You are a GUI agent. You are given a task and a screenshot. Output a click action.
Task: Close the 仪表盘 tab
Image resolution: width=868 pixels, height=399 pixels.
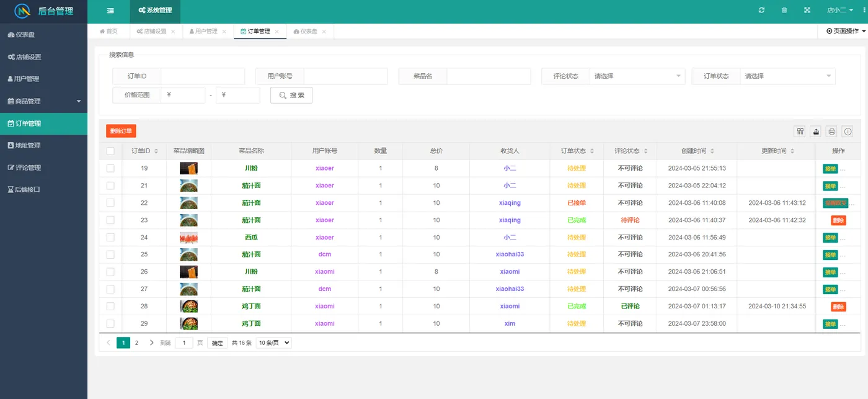click(324, 32)
